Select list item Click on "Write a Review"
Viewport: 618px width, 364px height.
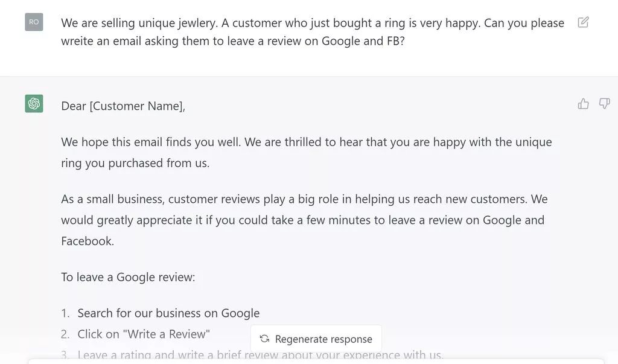click(144, 334)
